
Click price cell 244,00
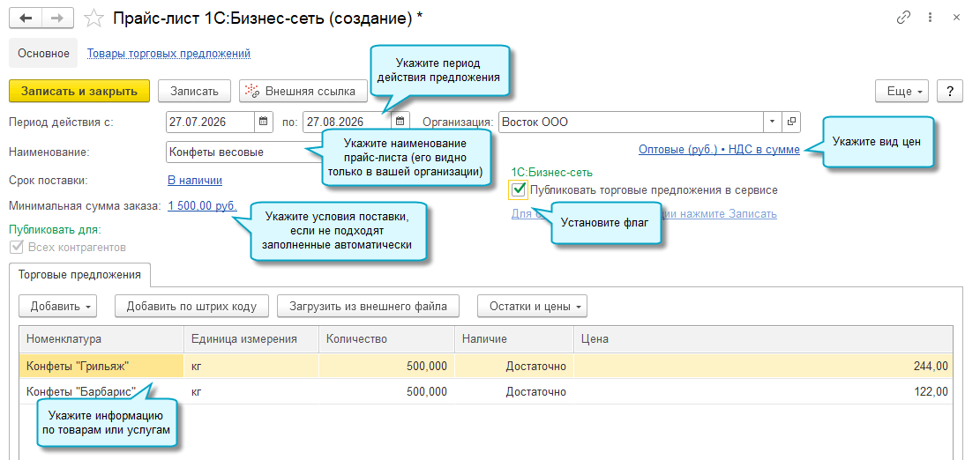click(x=764, y=367)
